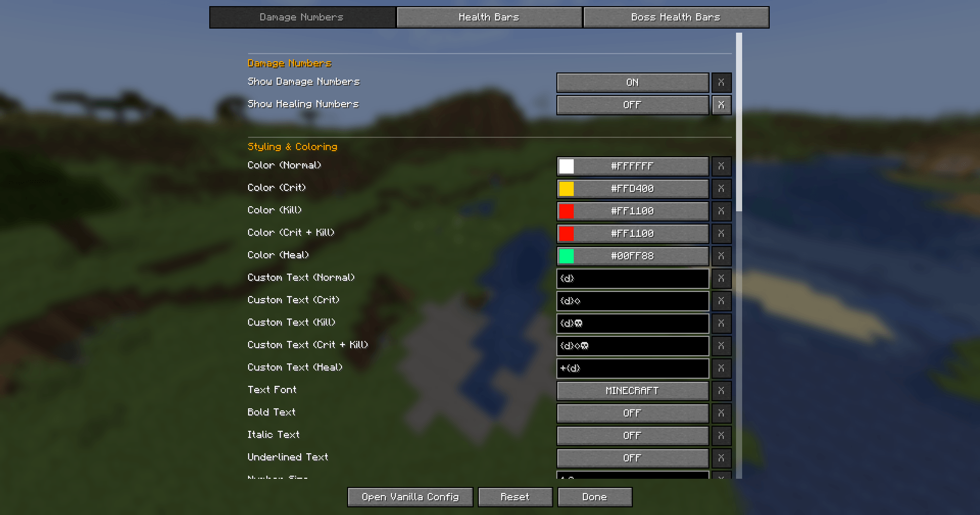Open the Color (Heal) #00FF88 color picker

[632, 256]
